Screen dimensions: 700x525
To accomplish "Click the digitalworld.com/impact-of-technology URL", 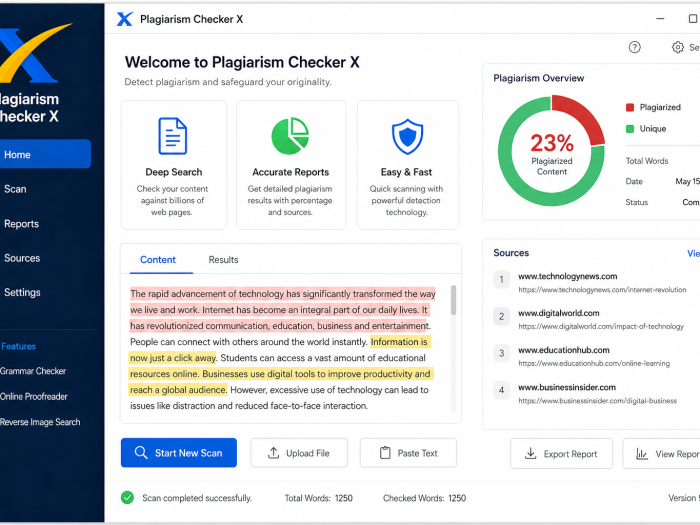I will 600,326.
